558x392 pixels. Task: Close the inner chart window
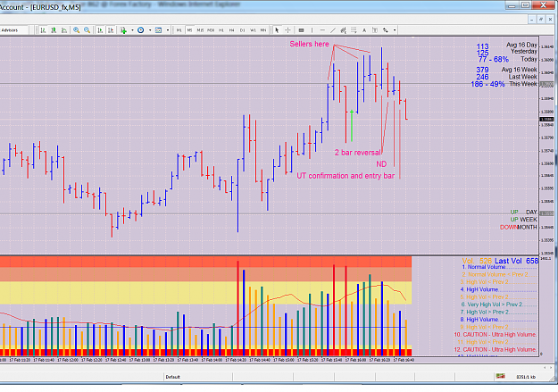point(551,20)
